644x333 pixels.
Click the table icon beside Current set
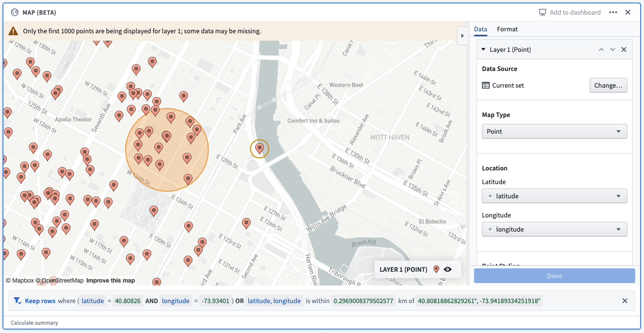pyautogui.click(x=486, y=85)
